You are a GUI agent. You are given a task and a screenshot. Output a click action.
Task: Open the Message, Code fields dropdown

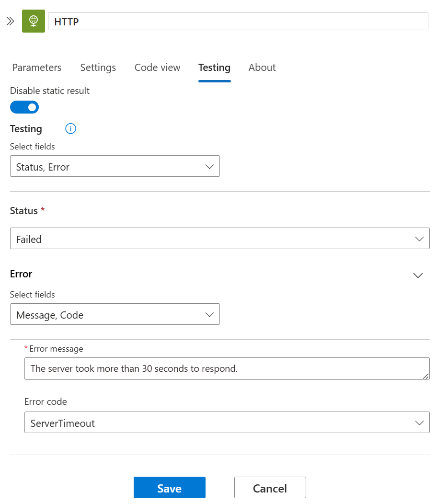tap(115, 314)
